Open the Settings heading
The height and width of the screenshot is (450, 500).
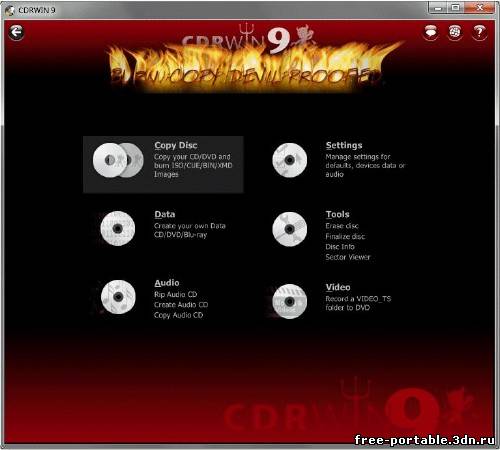tap(344, 145)
